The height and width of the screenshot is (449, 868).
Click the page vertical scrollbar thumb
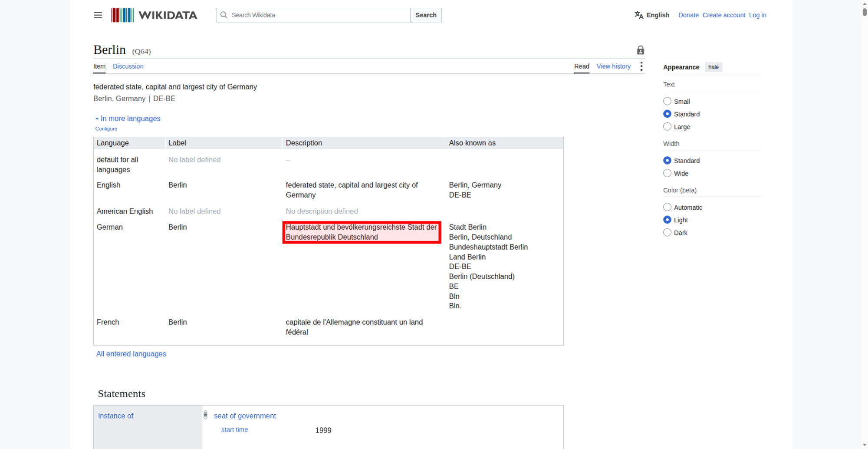click(x=865, y=12)
